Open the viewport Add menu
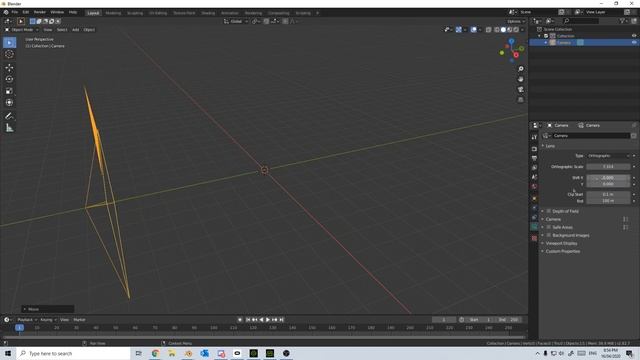The height and width of the screenshot is (360, 640). 76,30
